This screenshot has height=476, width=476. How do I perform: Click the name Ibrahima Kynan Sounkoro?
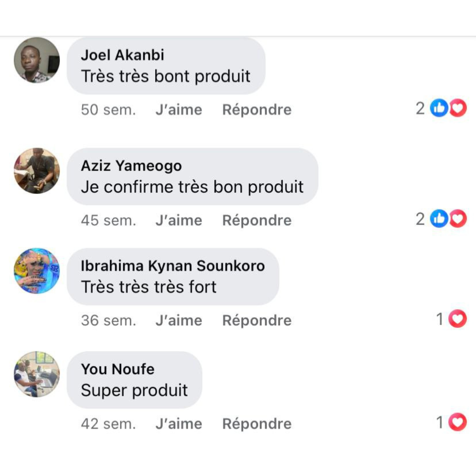pyautogui.click(x=173, y=266)
